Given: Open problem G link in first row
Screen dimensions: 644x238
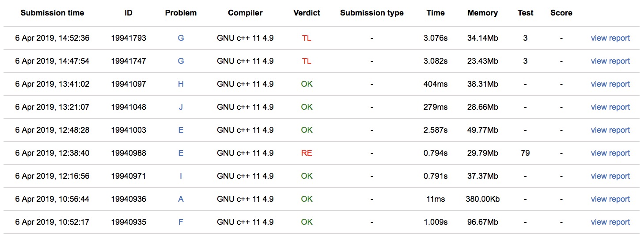Looking at the screenshot, I should [x=181, y=38].
